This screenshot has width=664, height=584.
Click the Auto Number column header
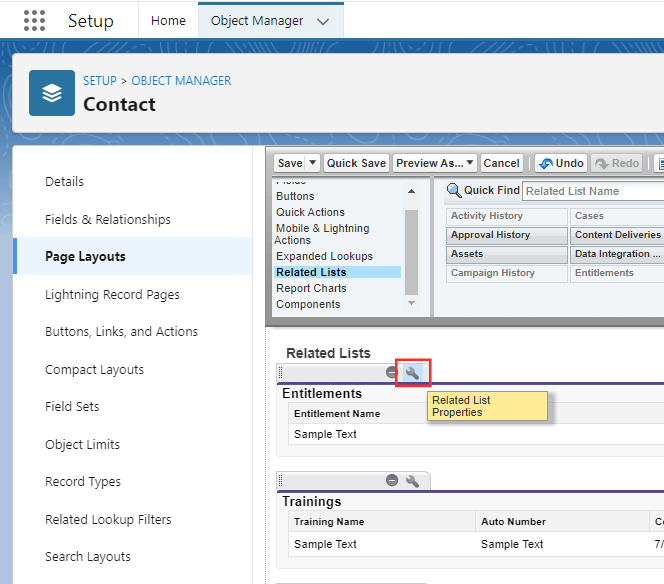click(x=513, y=522)
